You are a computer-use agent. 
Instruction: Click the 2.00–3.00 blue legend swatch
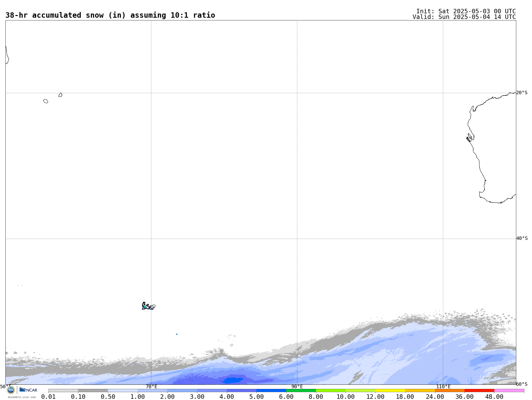pyautogui.click(x=182, y=391)
